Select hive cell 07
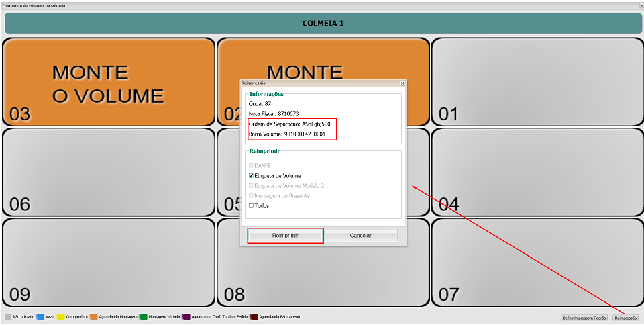The image size is (644, 325). (537, 262)
